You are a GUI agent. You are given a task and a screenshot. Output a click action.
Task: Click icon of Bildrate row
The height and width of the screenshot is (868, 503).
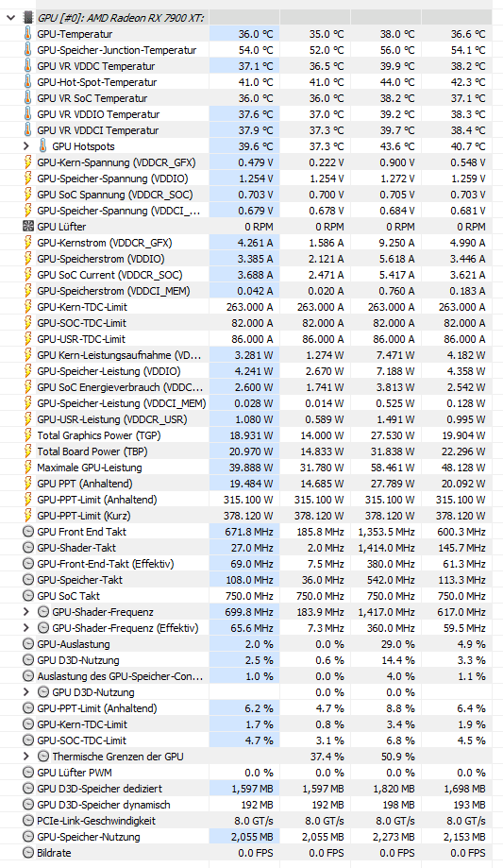coord(27,853)
